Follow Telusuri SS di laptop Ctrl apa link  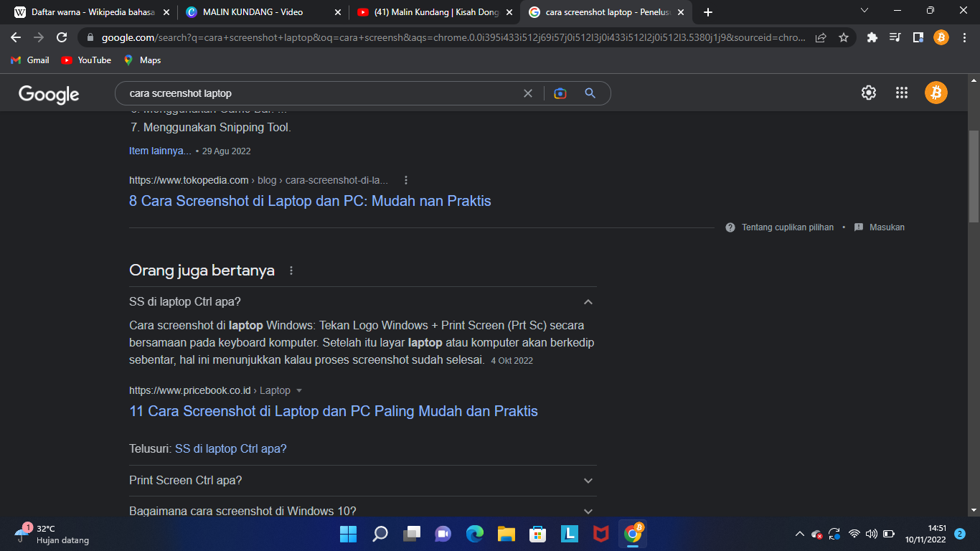[x=231, y=448]
